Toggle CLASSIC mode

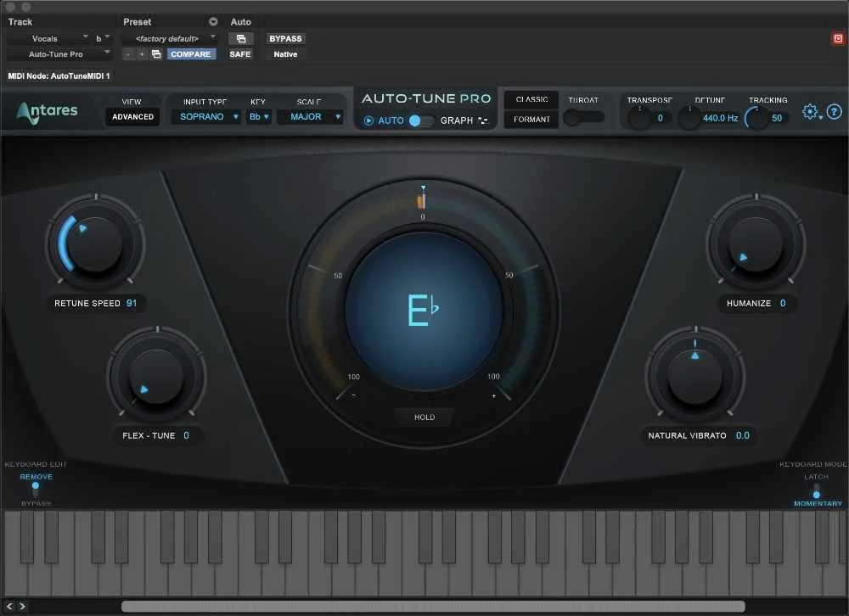click(531, 99)
